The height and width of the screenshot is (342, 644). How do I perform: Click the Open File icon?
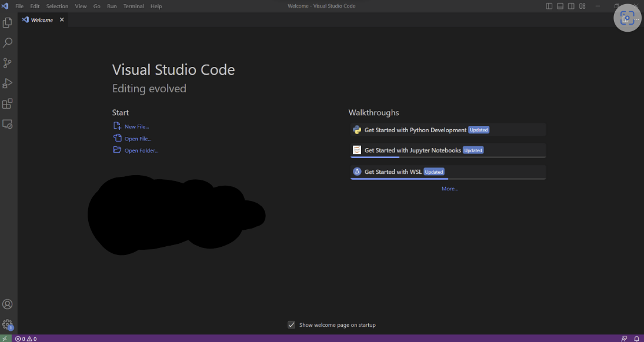(117, 138)
